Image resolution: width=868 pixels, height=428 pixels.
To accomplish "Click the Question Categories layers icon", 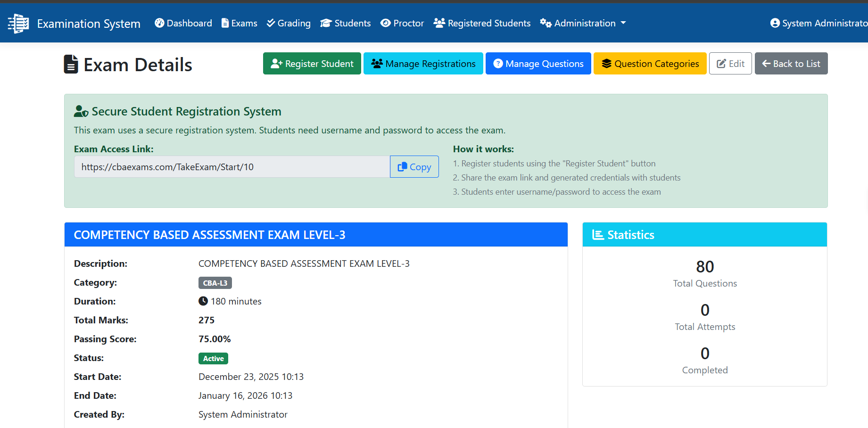I will (607, 64).
